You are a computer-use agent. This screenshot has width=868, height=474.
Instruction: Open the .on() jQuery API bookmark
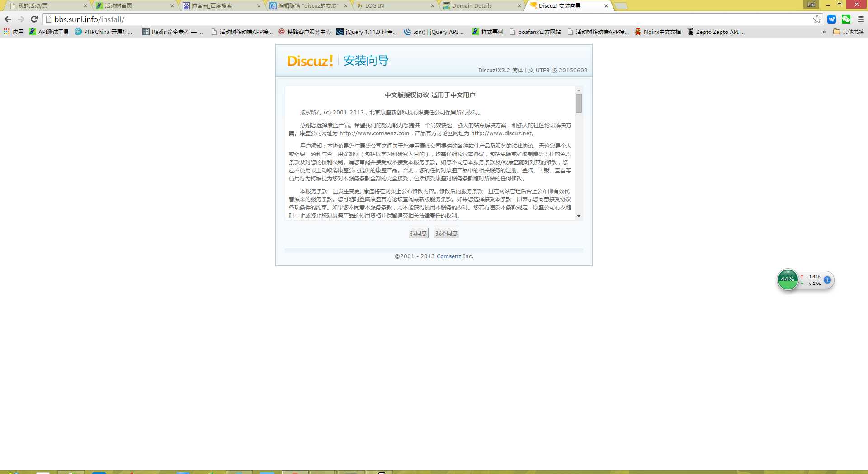434,32
